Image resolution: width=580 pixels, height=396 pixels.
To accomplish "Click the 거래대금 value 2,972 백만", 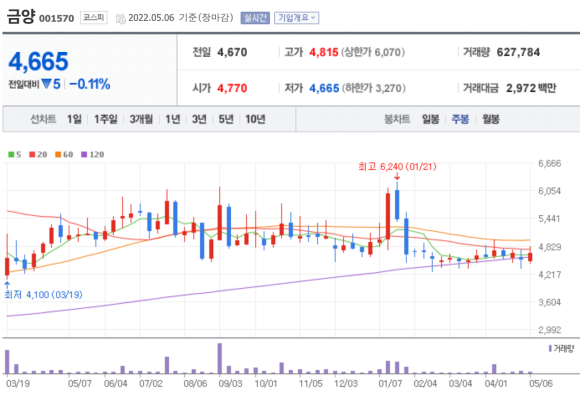I will point(531,88).
